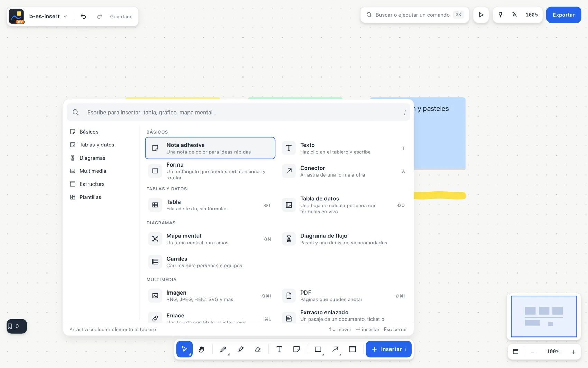Toggle the minimap panel icon
The image size is (588, 368).
point(516,352)
